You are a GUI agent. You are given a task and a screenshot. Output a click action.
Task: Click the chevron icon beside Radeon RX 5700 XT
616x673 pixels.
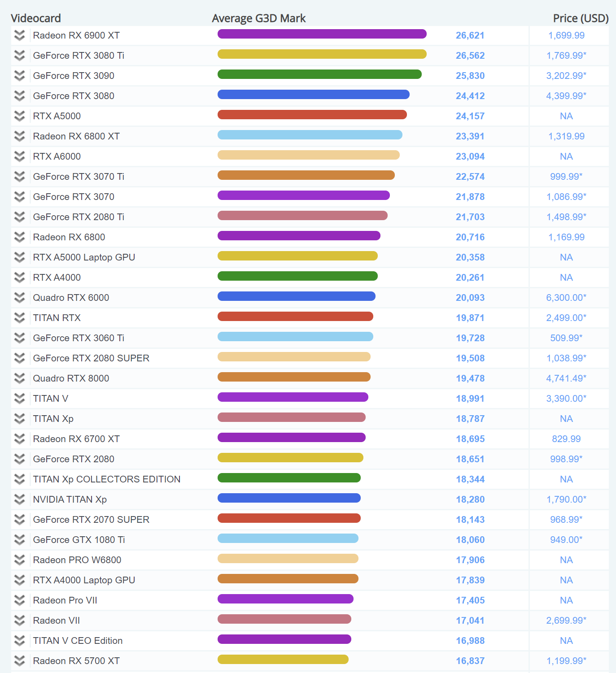pyautogui.click(x=19, y=661)
